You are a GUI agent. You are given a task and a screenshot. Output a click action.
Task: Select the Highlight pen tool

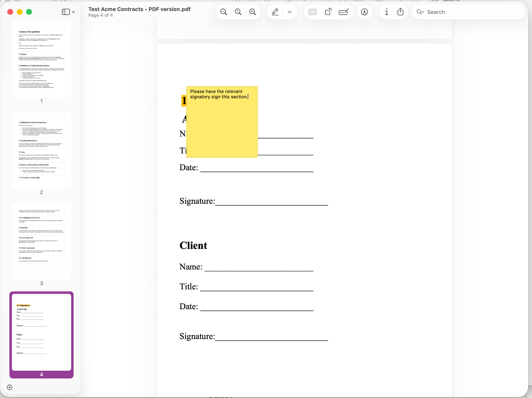click(275, 12)
